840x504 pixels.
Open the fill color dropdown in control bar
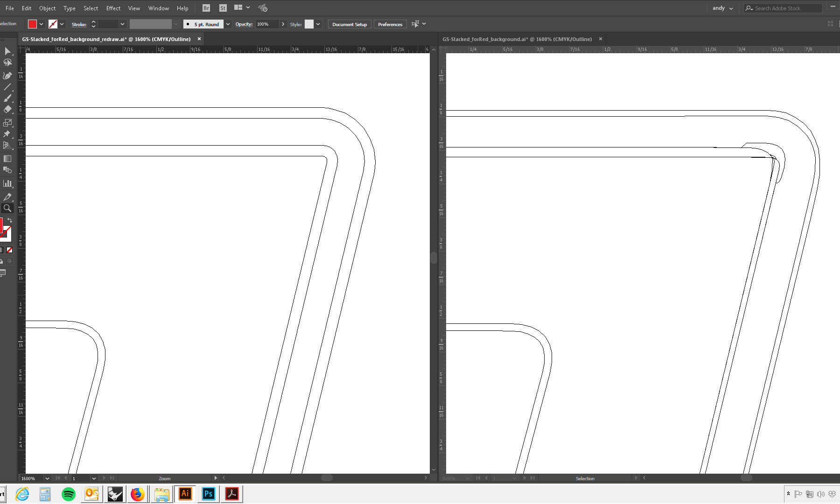(42, 24)
